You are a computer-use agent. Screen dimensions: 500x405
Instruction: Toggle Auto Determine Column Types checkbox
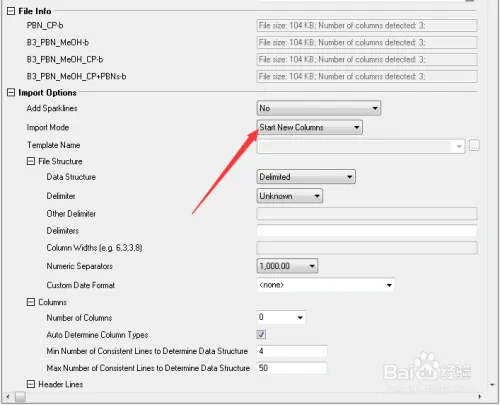point(261,334)
